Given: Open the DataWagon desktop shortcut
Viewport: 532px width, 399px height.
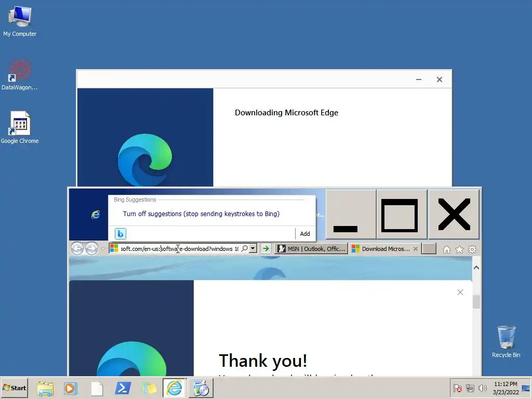Looking at the screenshot, I should pyautogui.click(x=20, y=75).
